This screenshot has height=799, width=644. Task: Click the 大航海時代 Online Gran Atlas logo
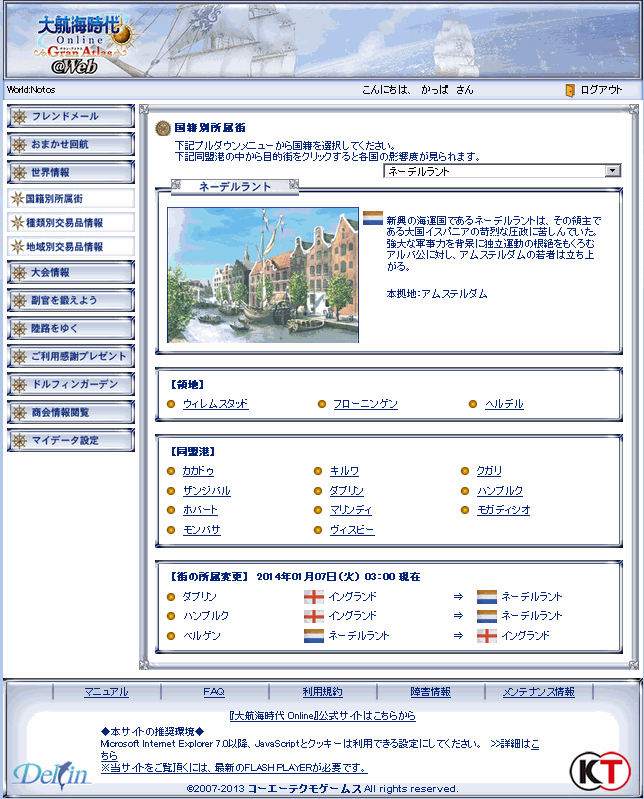[86, 44]
